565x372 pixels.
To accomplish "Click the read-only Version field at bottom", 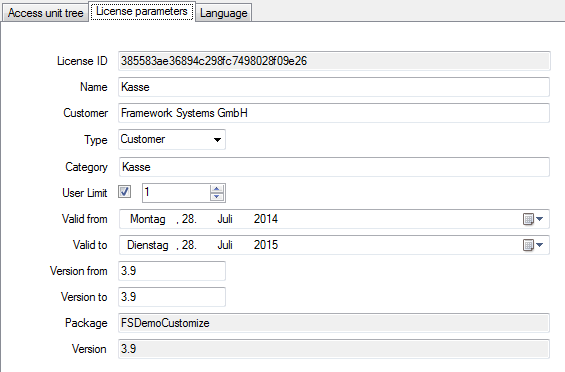I will point(334,349).
